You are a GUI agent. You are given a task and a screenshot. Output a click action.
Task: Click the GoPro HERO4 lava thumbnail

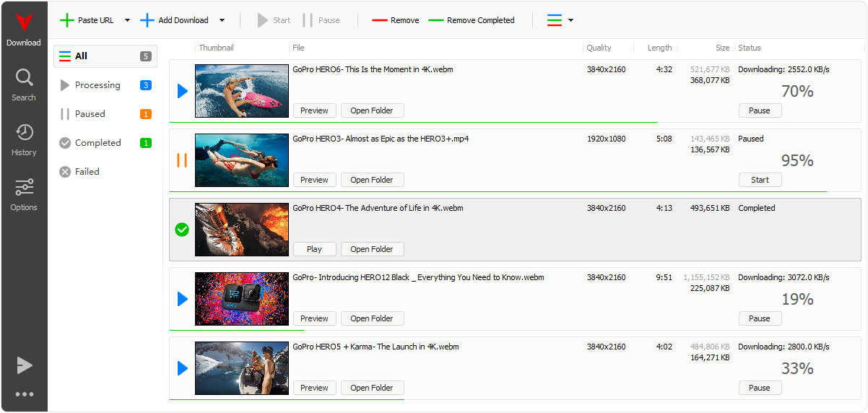(242, 230)
